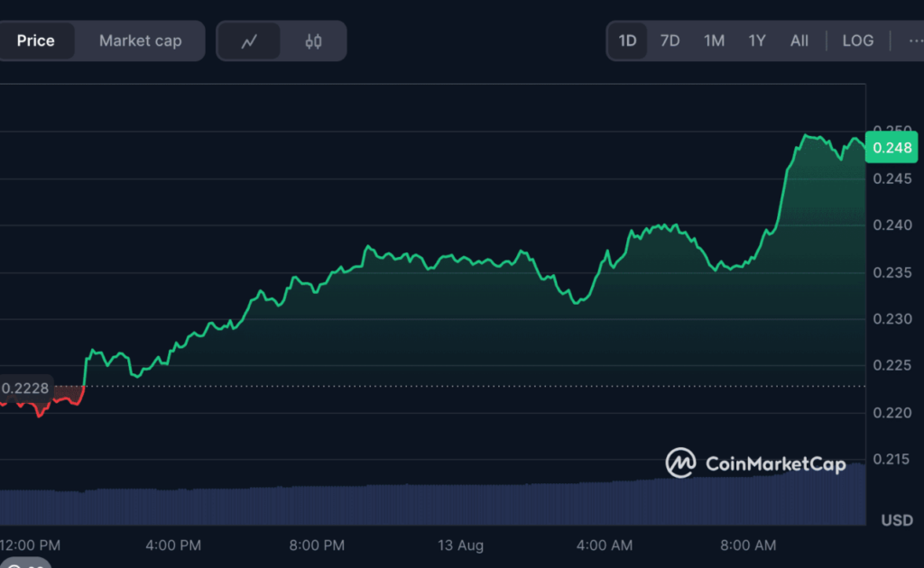The width and height of the screenshot is (924, 568).
Task: Click the USD label on the price axis
Action: tap(895, 520)
